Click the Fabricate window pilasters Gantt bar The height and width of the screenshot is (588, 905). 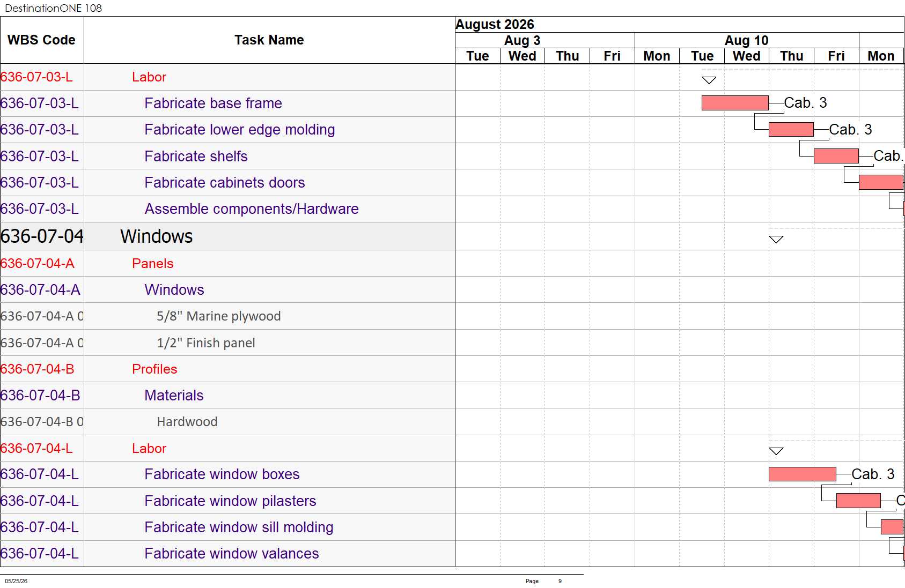coord(858,501)
